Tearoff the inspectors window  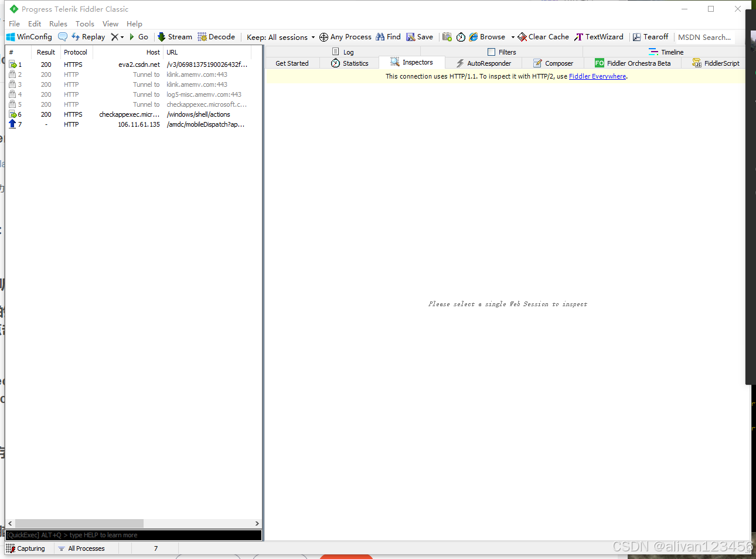[x=651, y=37]
